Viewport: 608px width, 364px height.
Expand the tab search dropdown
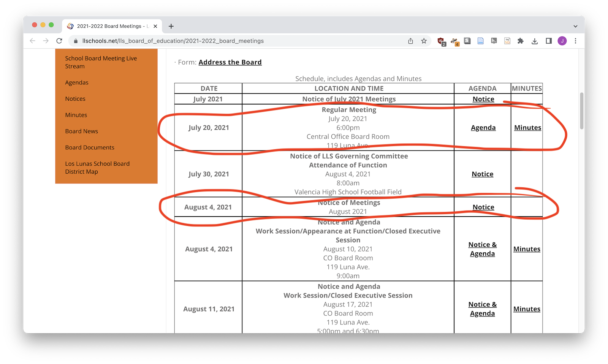tap(575, 26)
